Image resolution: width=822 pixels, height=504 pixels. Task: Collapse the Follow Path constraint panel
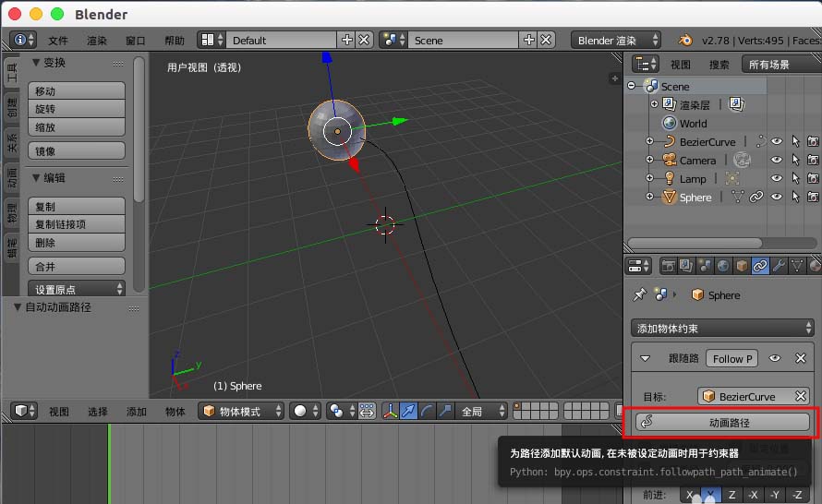pyautogui.click(x=646, y=358)
